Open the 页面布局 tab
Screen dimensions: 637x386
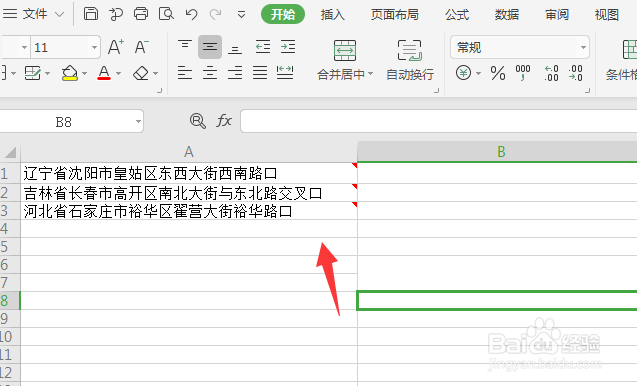coord(394,15)
